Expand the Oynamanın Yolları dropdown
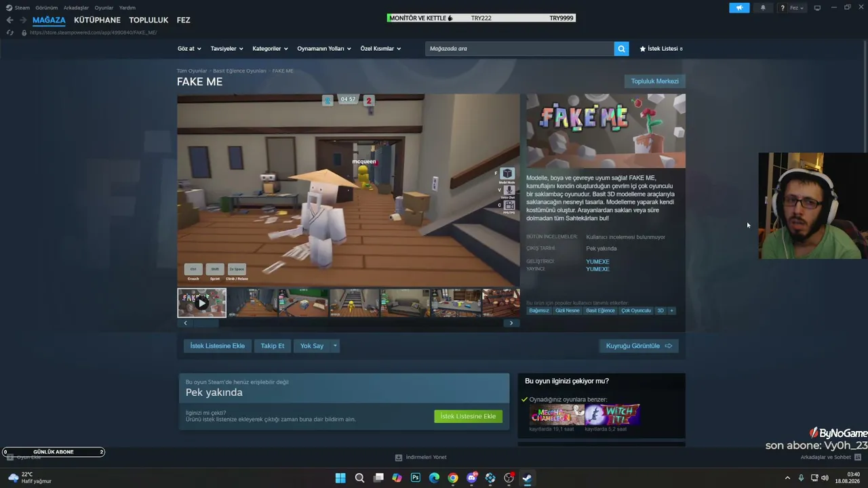 324,49
